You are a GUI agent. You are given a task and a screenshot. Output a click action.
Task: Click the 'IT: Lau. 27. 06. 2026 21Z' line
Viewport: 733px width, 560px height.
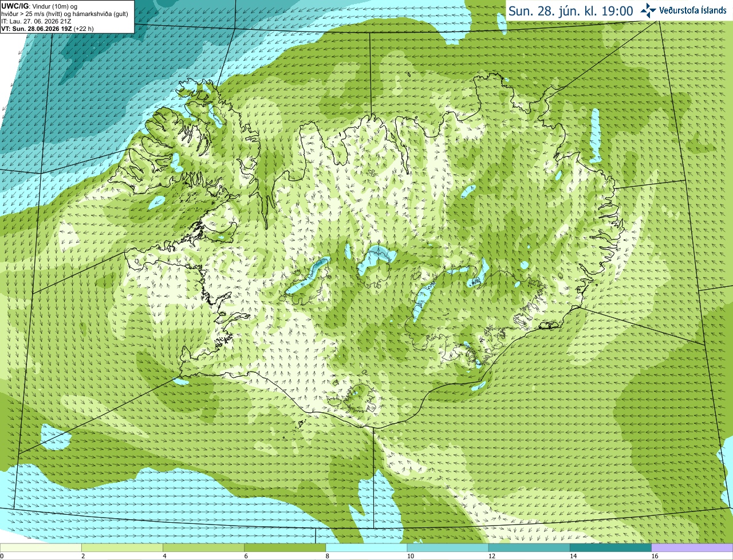click(36, 21)
